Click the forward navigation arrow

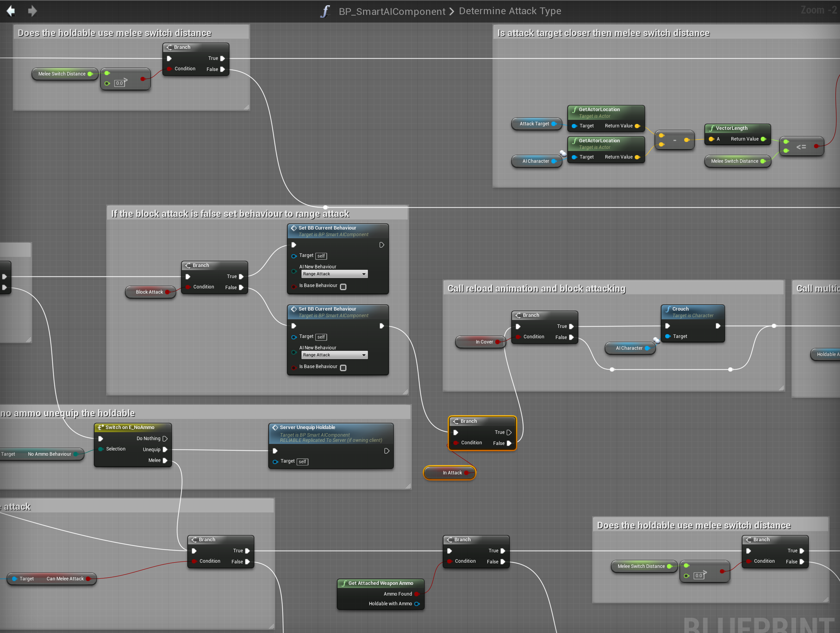point(33,11)
